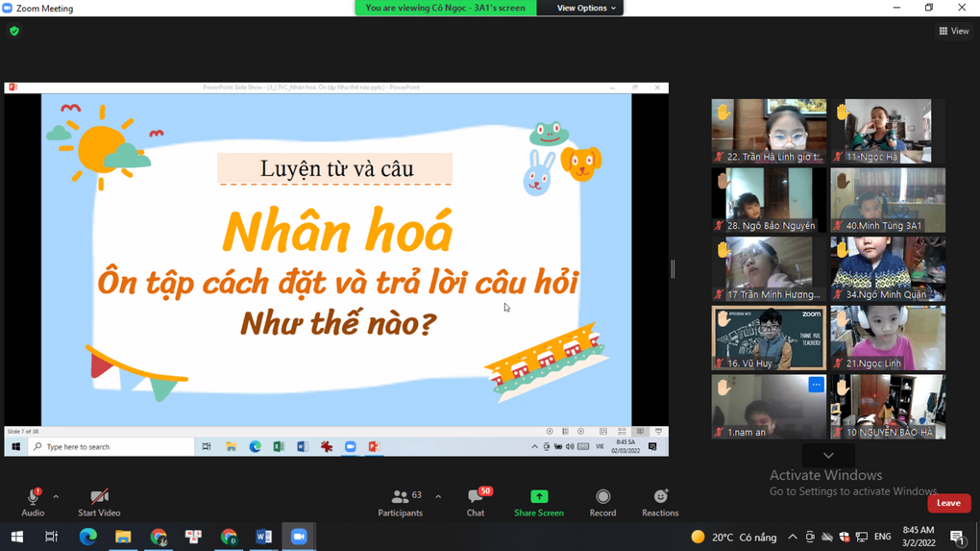
Task: Expand audio options arrow
Action: 56,497
